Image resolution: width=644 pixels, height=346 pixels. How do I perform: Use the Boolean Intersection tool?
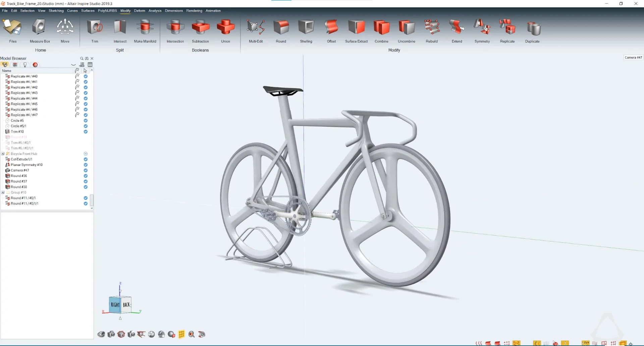(x=175, y=31)
